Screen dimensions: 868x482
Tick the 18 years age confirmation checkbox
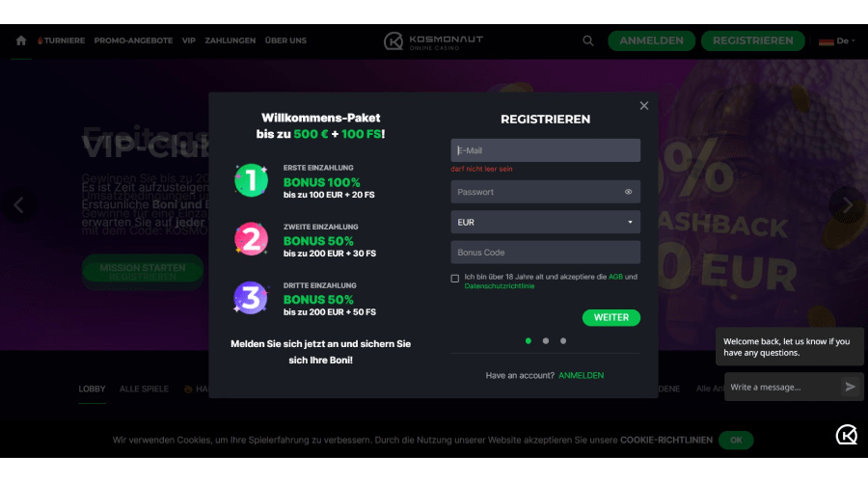click(455, 278)
